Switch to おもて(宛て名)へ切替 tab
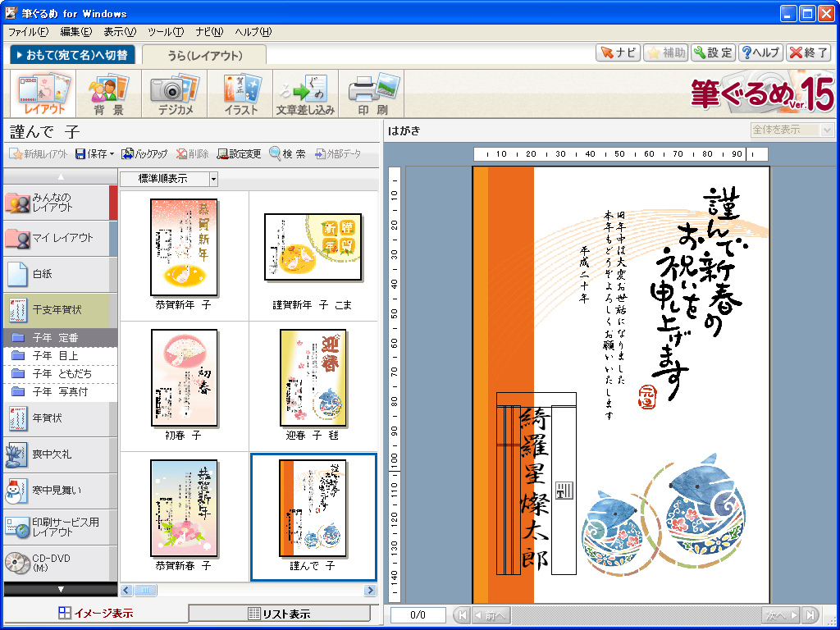This screenshot has width=840, height=630. pyautogui.click(x=72, y=55)
